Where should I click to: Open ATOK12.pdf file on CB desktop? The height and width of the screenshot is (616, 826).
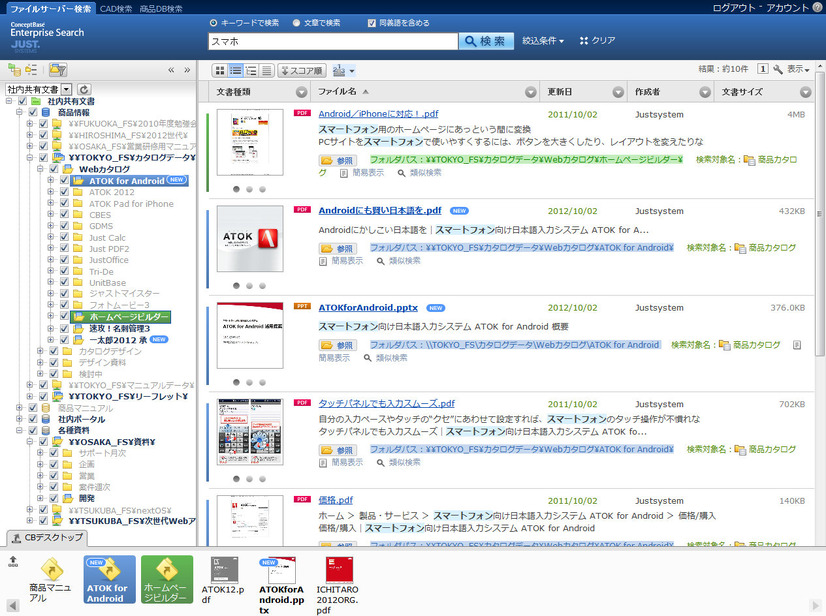pos(223,580)
